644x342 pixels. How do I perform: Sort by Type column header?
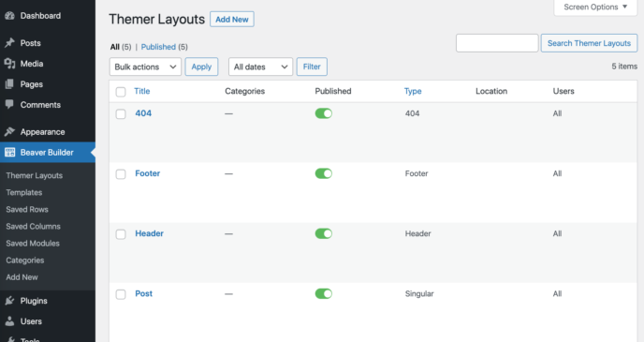[x=413, y=91]
